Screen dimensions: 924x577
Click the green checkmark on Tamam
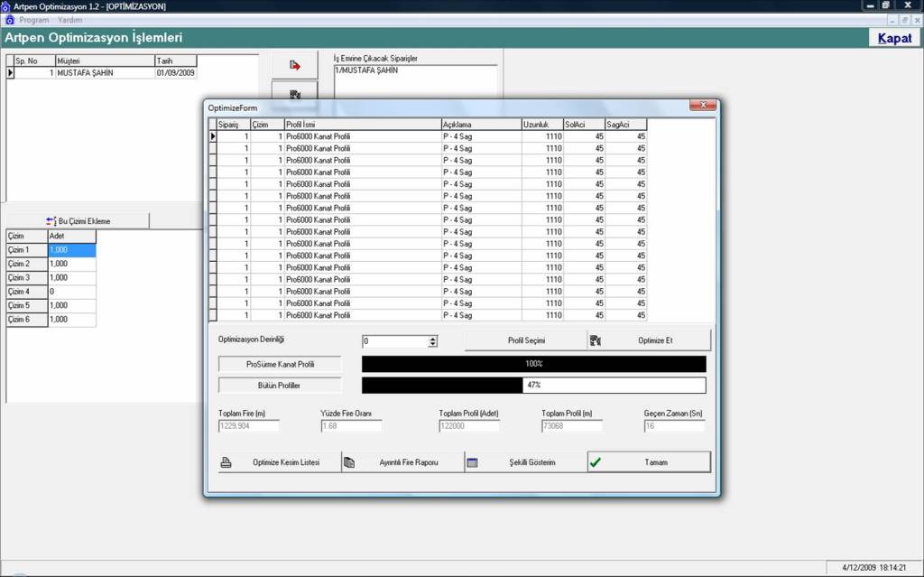tap(596, 461)
